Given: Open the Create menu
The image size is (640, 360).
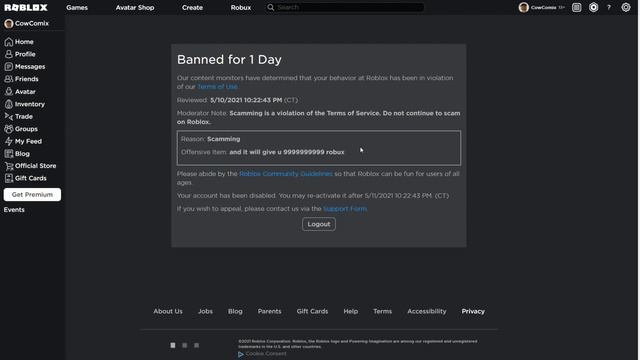Looking at the screenshot, I should tap(192, 7).
